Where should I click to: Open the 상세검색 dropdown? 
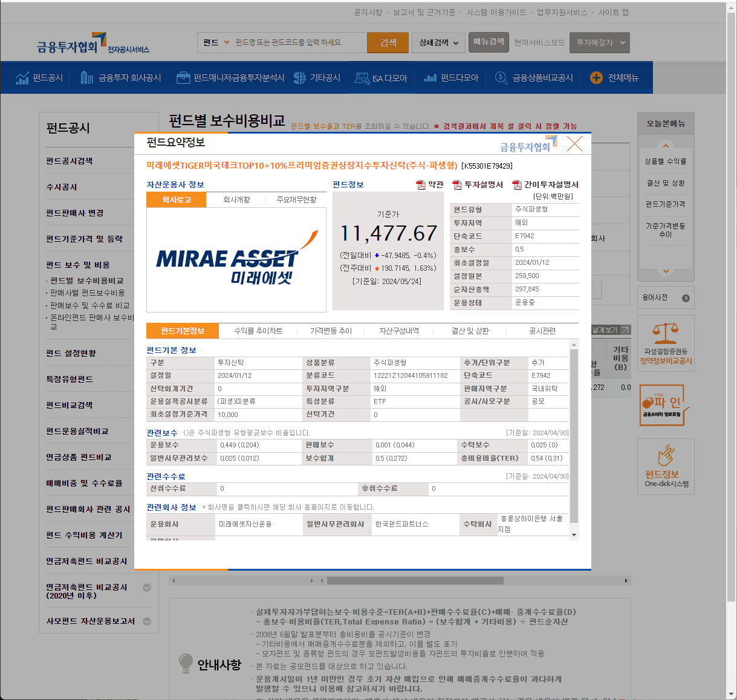(439, 42)
